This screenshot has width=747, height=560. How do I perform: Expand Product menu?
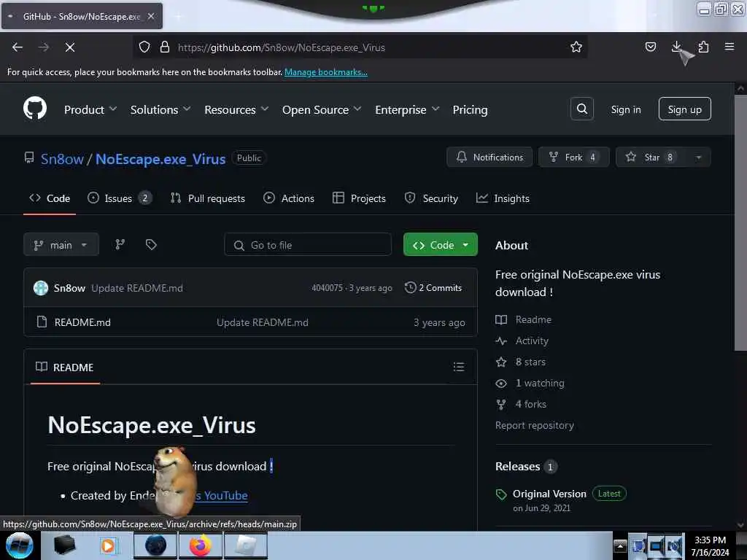coord(90,109)
